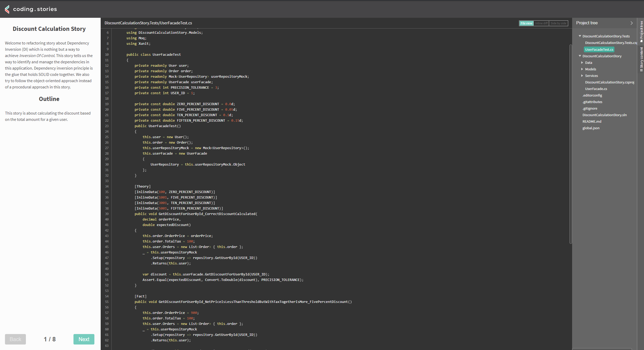Click the using Moq line
Image resolution: width=644 pixels, height=350 pixels.
[x=136, y=38]
